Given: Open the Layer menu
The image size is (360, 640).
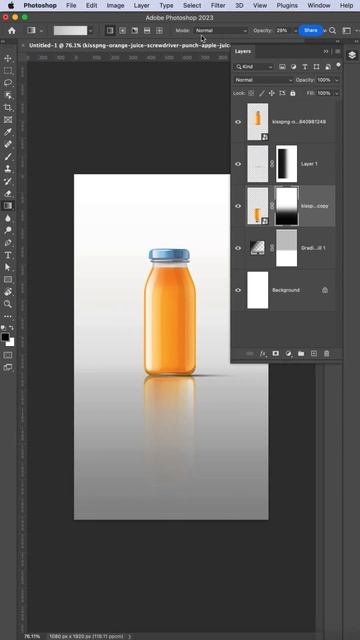Looking at the screenshot, I should [142, 5].
